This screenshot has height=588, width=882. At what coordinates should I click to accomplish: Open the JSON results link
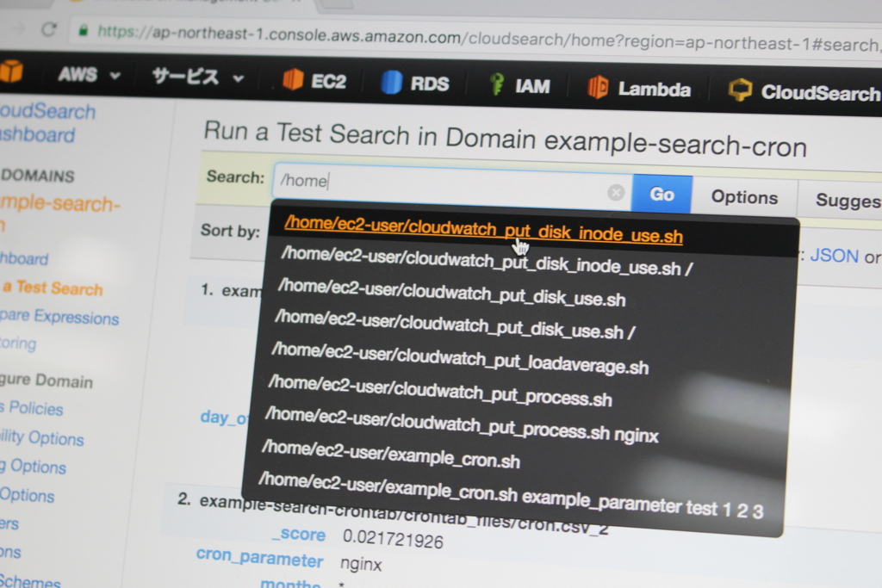click(834, 256)
